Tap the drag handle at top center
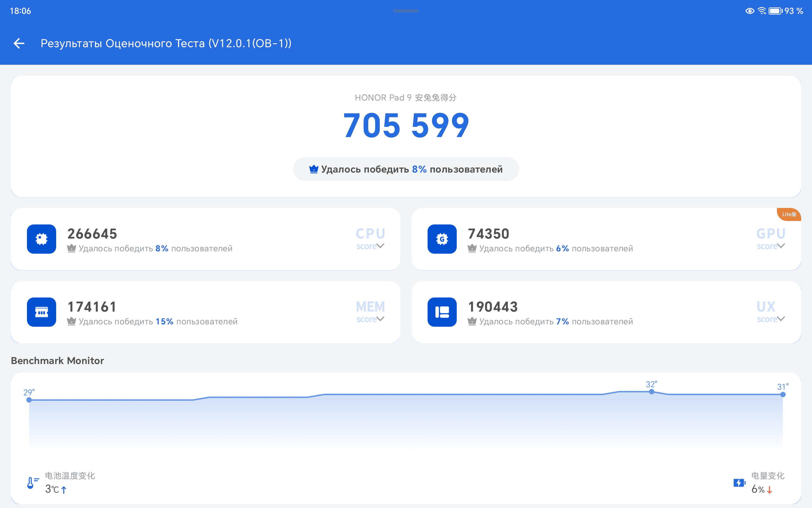The image size is (812, 508). 406,11
